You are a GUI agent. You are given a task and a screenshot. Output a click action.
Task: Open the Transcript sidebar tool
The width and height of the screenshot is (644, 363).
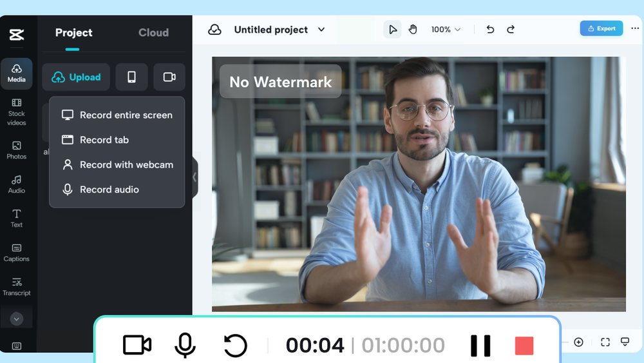[17, 287]
